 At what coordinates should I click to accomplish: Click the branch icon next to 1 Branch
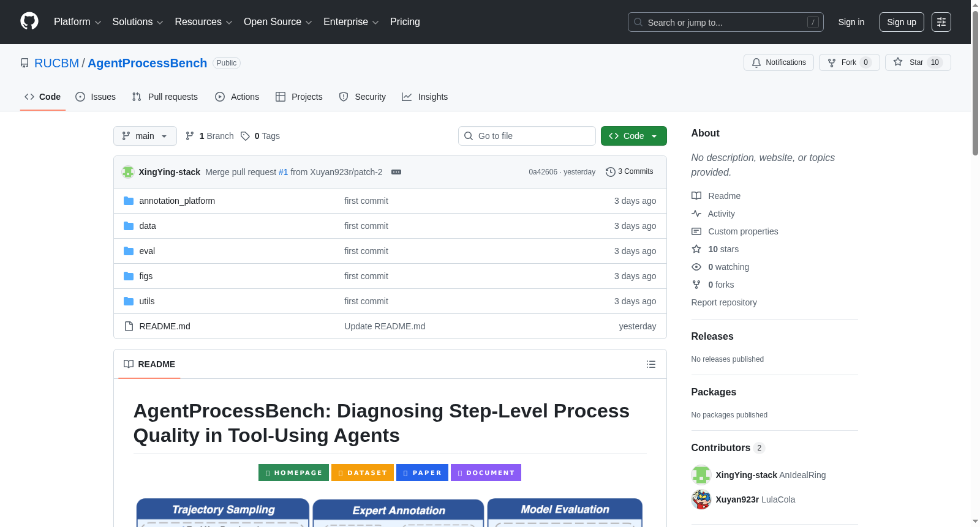click(x=190, y=136)
